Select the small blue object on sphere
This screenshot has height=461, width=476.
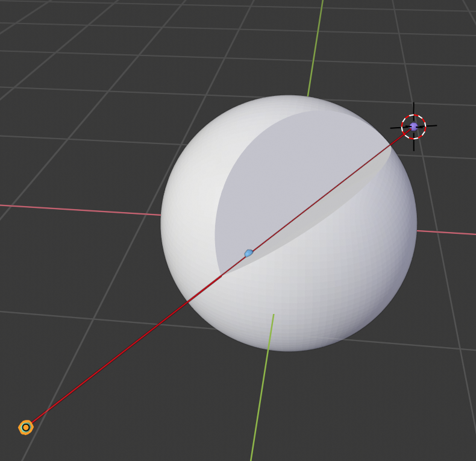point(249,253)
